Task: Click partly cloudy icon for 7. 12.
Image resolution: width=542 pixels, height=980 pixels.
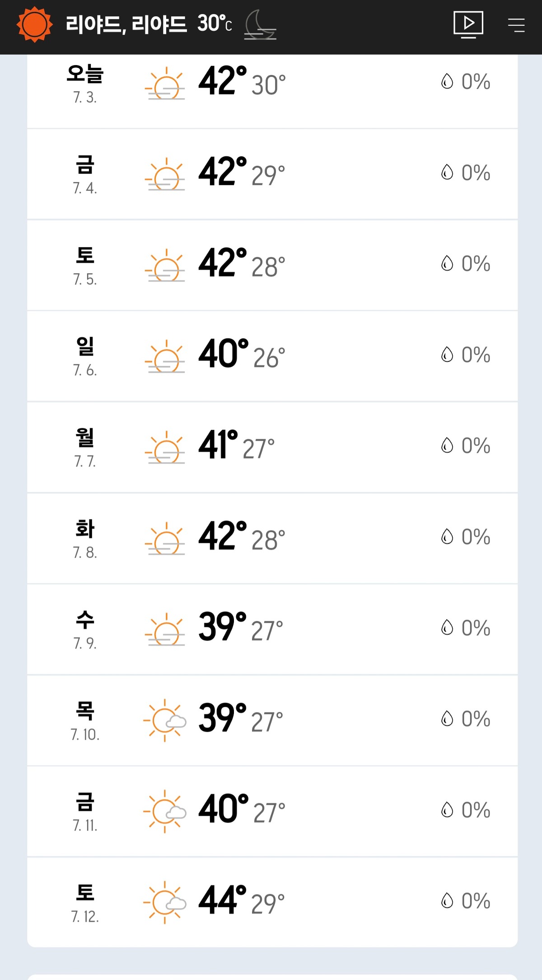Action: click(165, 902)
